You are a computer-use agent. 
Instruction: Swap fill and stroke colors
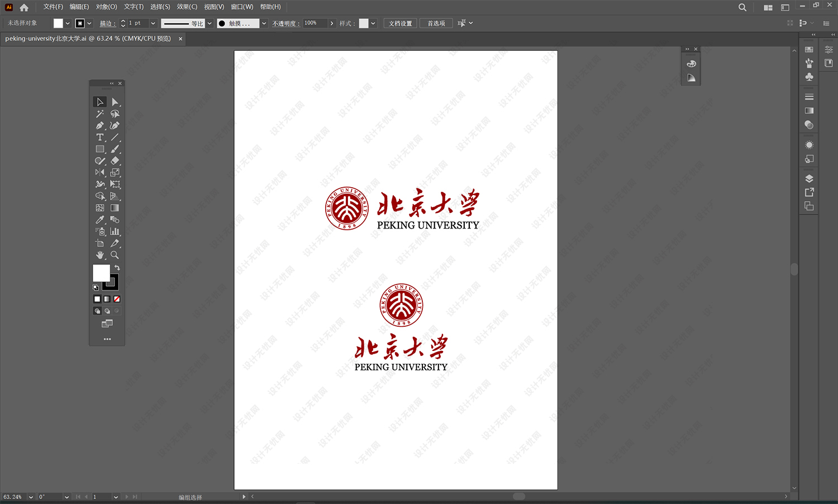coord(117,268)
